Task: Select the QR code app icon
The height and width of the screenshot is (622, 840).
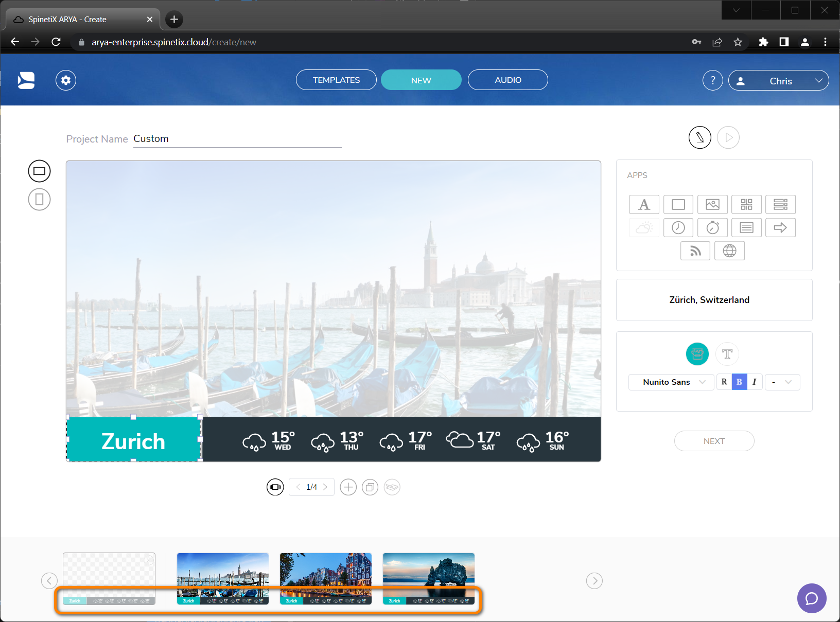Action: (x=746, y=204)
